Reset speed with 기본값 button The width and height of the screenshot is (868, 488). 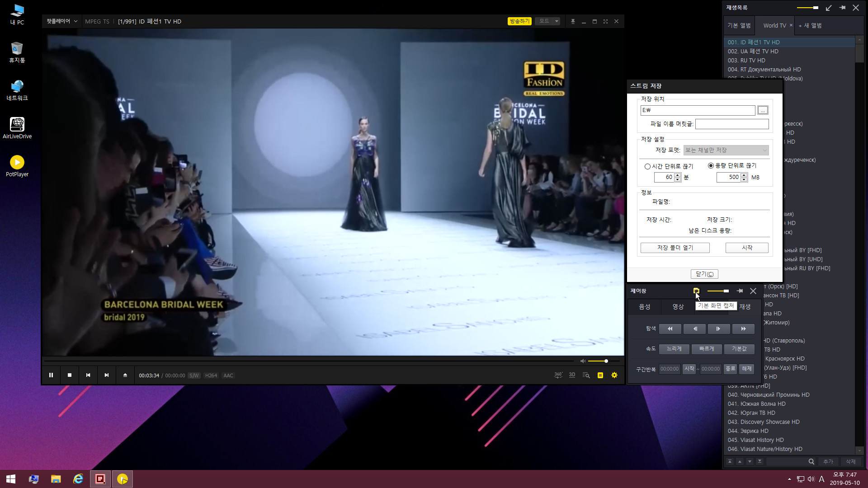pyautogui.click(x=740, y=349)
